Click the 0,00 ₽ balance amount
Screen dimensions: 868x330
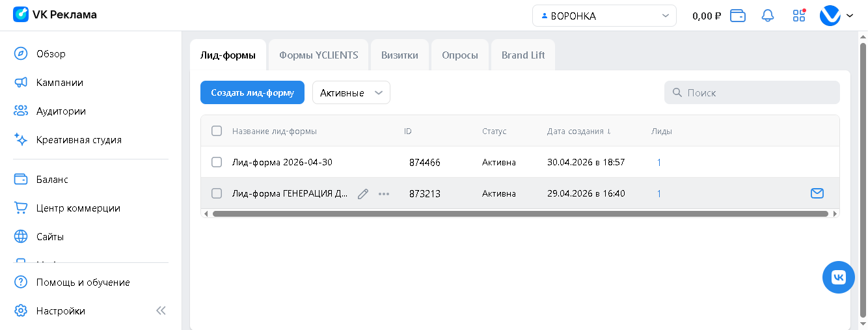pos(707,16)
